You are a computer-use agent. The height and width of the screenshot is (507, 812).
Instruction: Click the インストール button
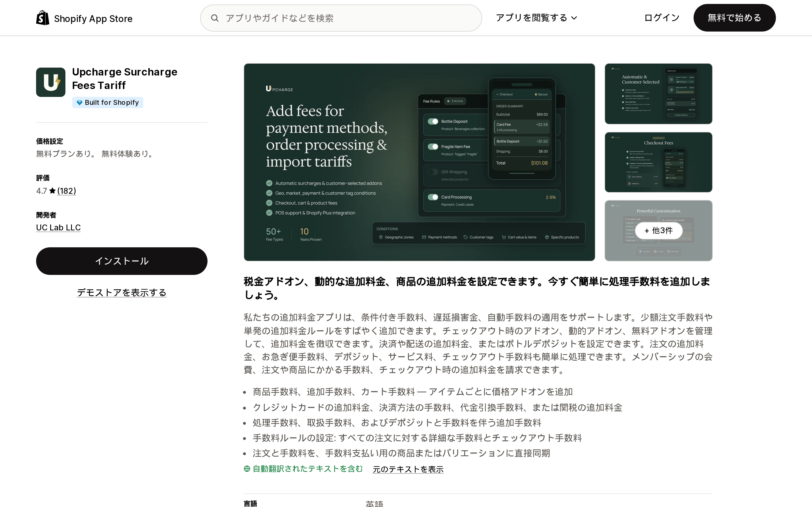pyautogui.click(x=122, y=261)
